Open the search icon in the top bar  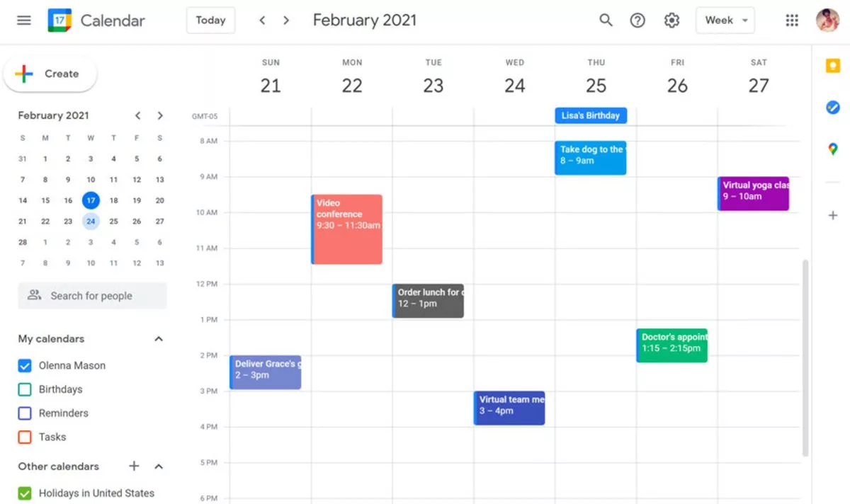(x=606, y=21)
